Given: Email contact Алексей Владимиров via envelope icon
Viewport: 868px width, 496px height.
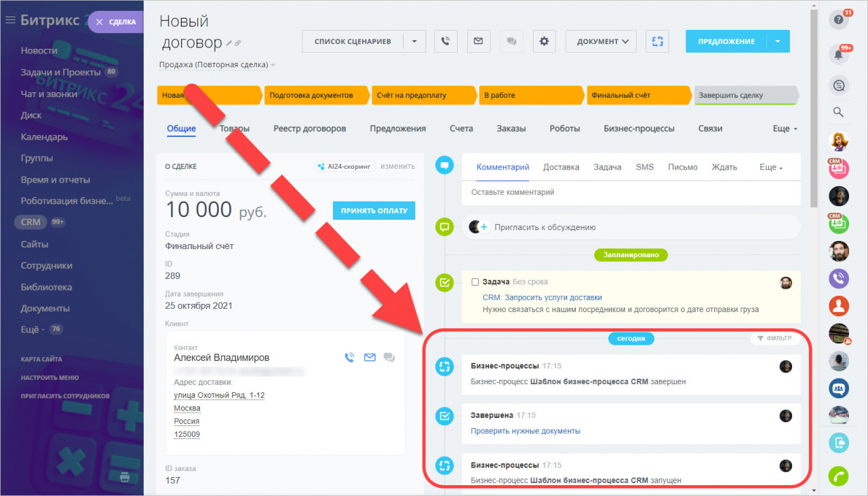Looking at the screenshot, I should 370,357.
